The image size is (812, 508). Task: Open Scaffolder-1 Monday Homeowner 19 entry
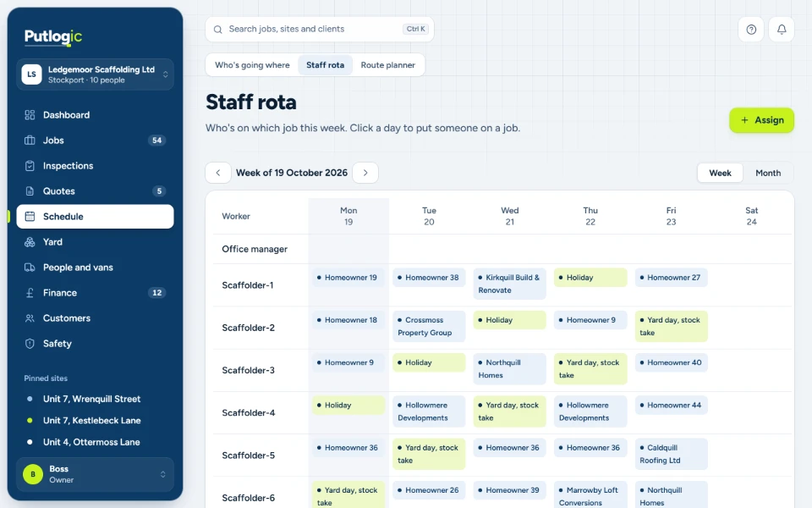(x=348, y=278)
